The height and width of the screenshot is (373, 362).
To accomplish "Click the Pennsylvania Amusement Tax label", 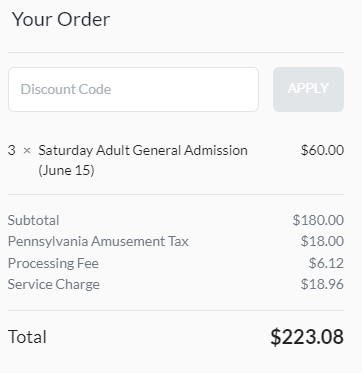I will (x=98, y=241).
